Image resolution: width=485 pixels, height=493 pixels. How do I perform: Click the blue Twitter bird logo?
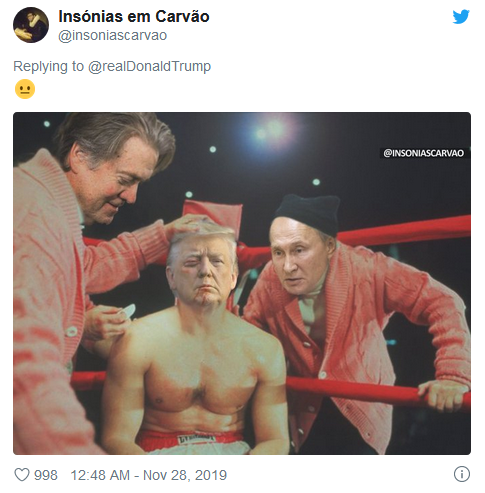point(461,17)
